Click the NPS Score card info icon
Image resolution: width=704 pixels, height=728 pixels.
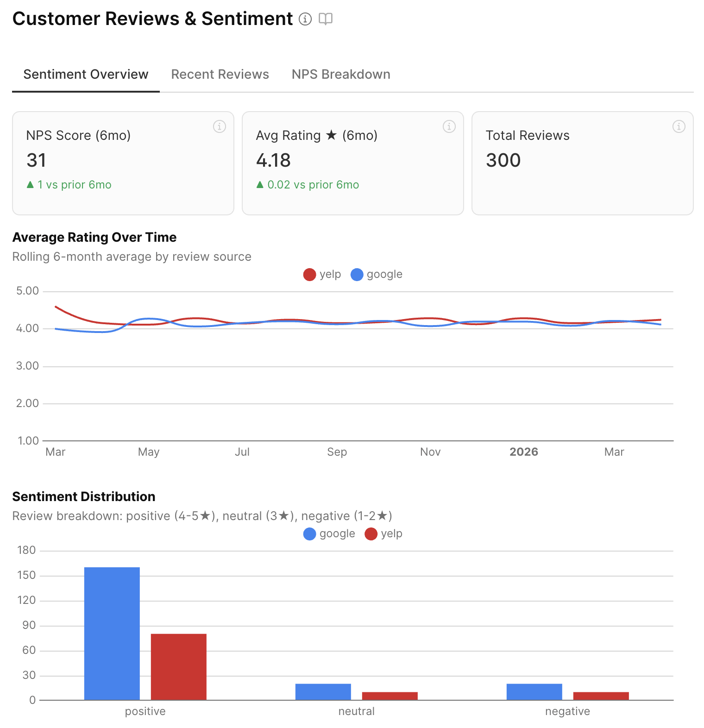click(219, 126)
